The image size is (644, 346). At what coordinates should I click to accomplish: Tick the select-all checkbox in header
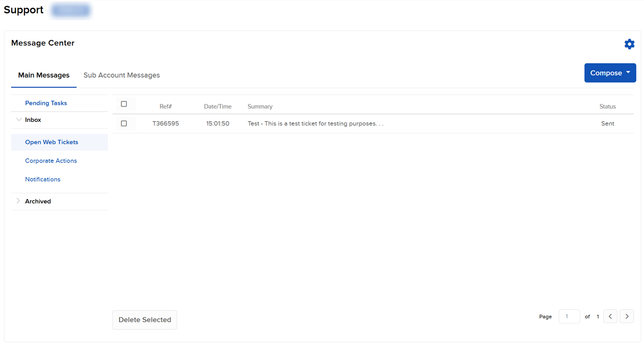pos(124,104)
